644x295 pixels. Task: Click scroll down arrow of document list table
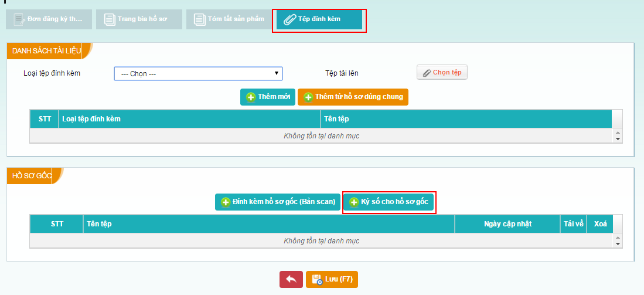point(618,139)
